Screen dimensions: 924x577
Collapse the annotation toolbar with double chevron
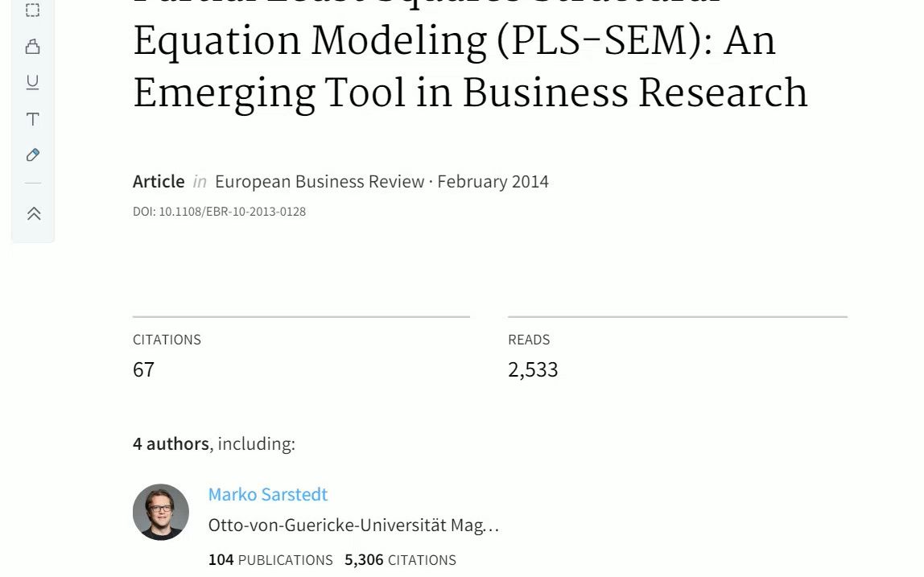coord(34,213)
